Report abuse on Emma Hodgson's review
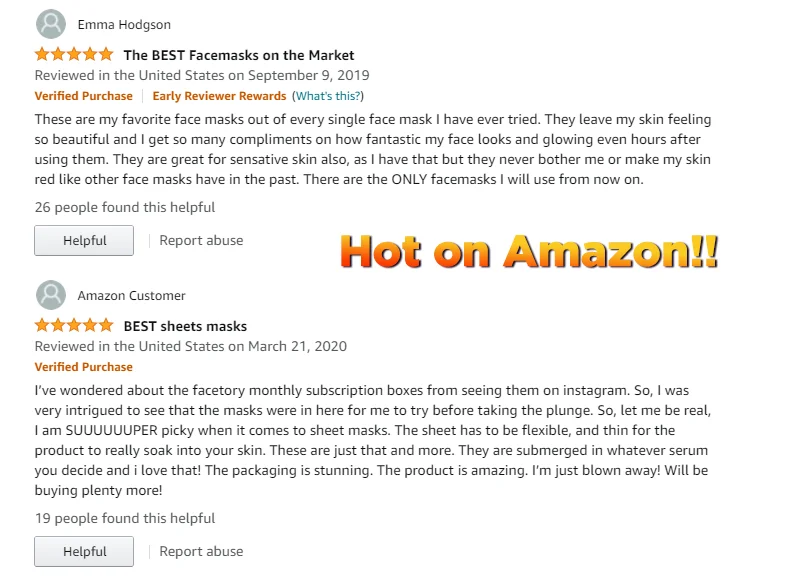788x586 pixels. click(x=201, y=240)
